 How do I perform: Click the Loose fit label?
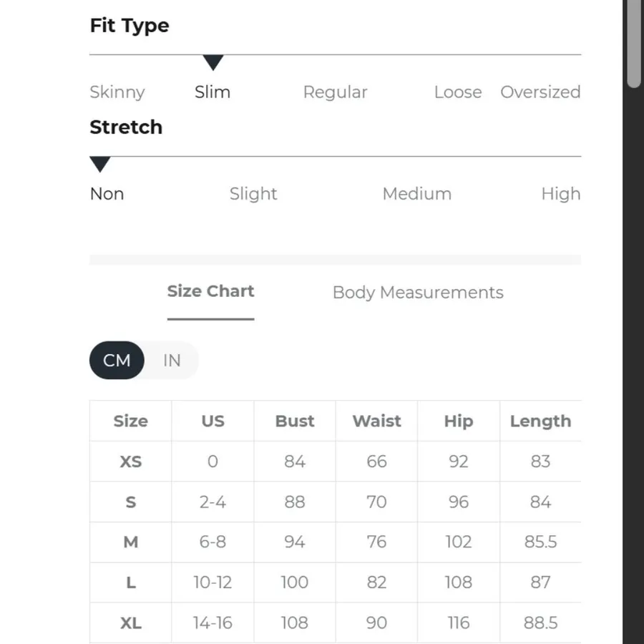[x=458, y=92]
